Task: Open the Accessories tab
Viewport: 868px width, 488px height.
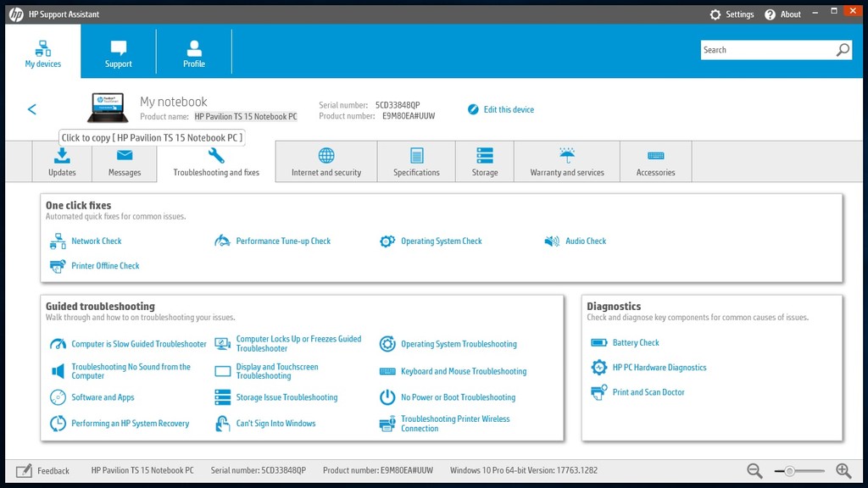Action: tap(656, 162)
